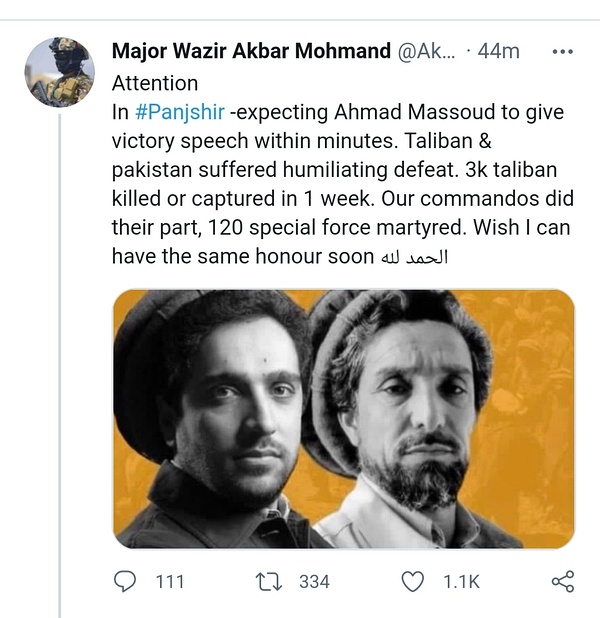The width and height of the screenshot is (600, 618).
Task: Click the 'Attention' first line of tweet
Action: pos(155,83)
